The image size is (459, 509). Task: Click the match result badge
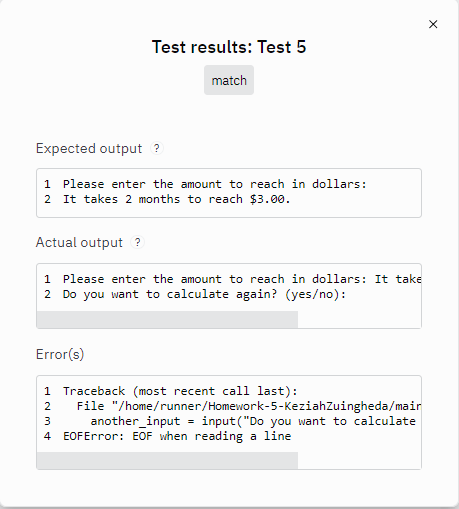[229, 80]
